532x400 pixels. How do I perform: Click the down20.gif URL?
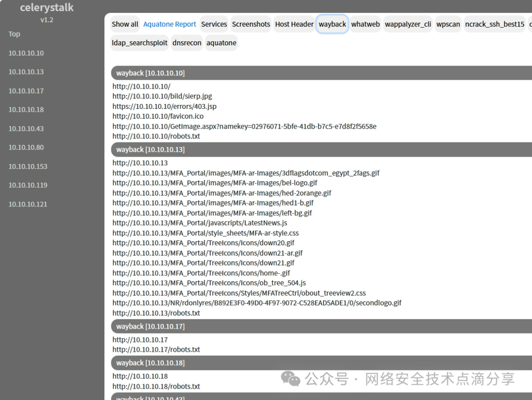click(x=203, y=243)
